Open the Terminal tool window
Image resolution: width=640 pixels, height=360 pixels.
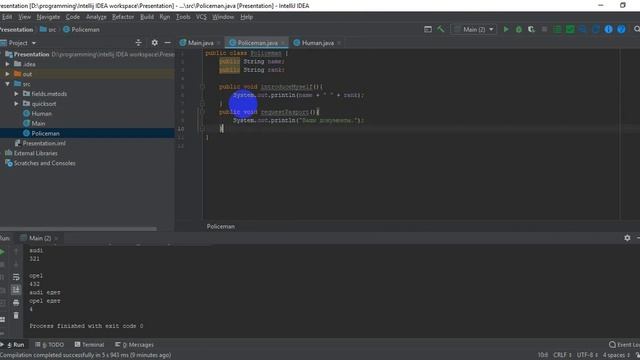[89, 344]
